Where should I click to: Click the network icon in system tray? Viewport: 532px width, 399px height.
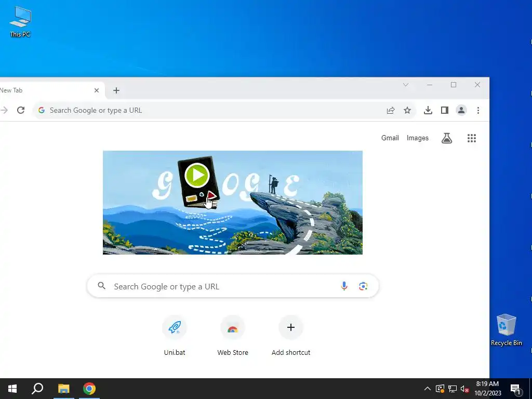453,389
